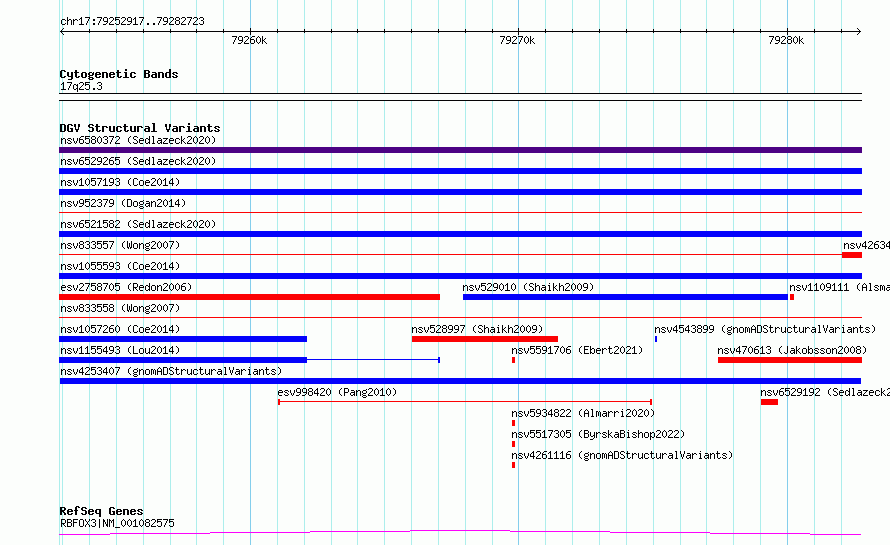The image size is (890, 545).
Task: Open the nsv833558 (Wong2007) label
Action: pyautogui.click(x=120, y=308)
